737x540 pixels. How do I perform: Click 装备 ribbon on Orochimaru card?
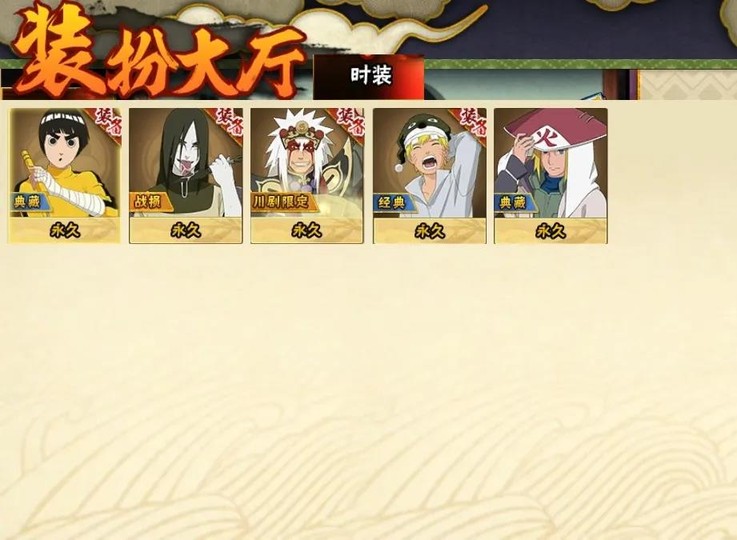[x=230, y=121]
